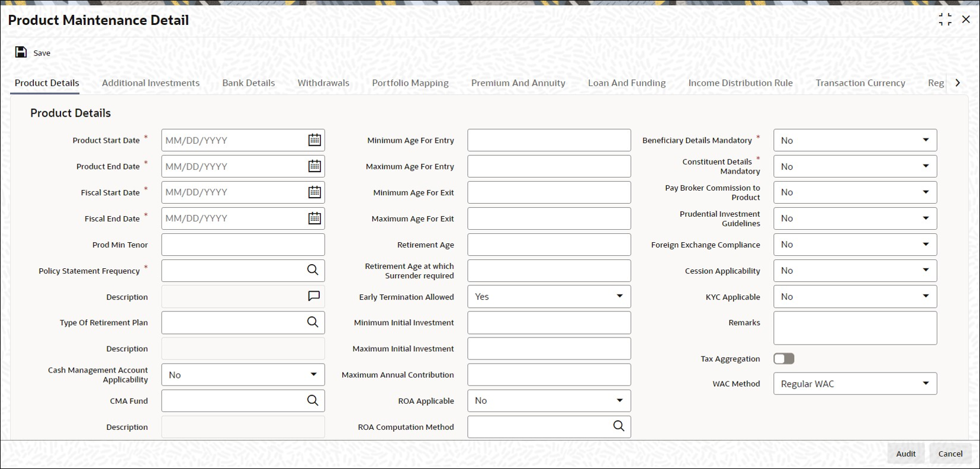Expand Pay Broker Commission to Product dropdown

(x=926, y=192)
